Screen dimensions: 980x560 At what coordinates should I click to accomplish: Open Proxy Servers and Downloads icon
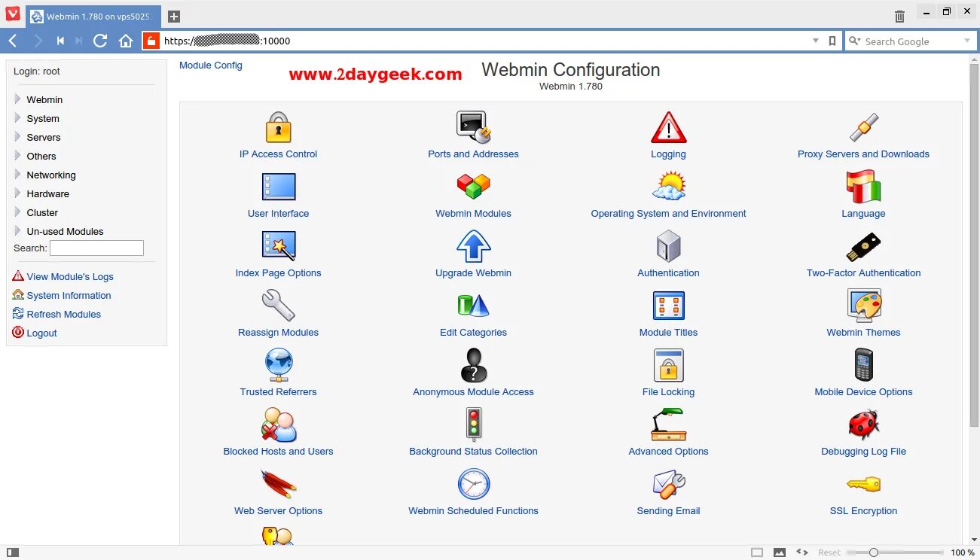tap(863, 127)
